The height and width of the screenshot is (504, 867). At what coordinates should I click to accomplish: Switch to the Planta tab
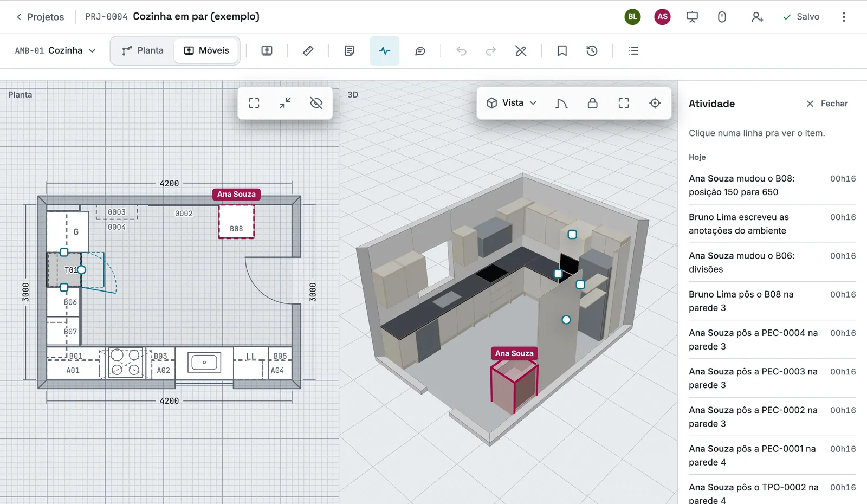point(143,50)
